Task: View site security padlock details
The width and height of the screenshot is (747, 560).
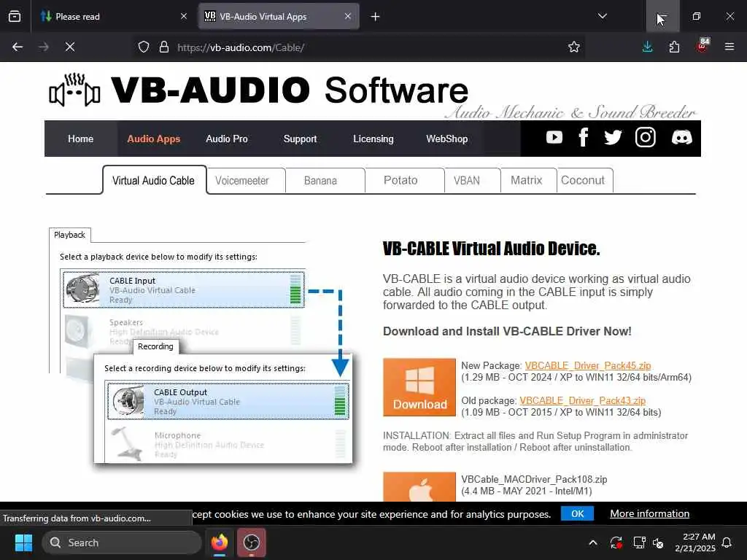Action: click(x=164, y=47)
